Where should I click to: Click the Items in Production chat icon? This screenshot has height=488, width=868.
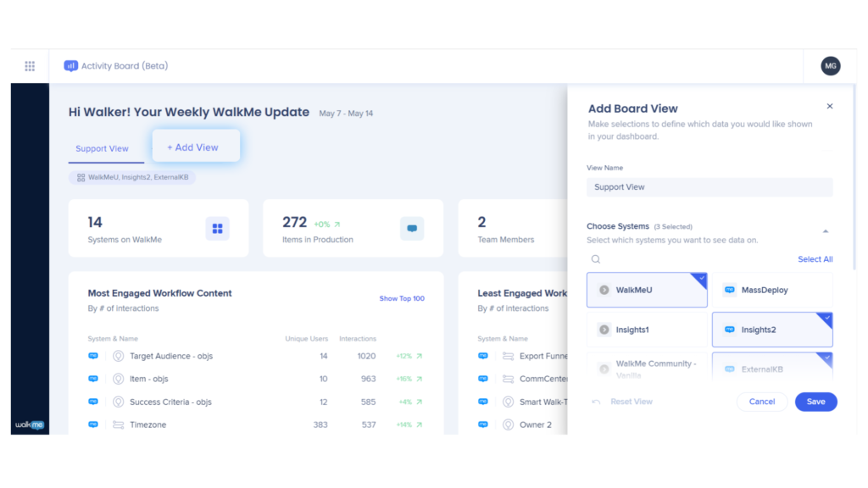pos(412,229)
